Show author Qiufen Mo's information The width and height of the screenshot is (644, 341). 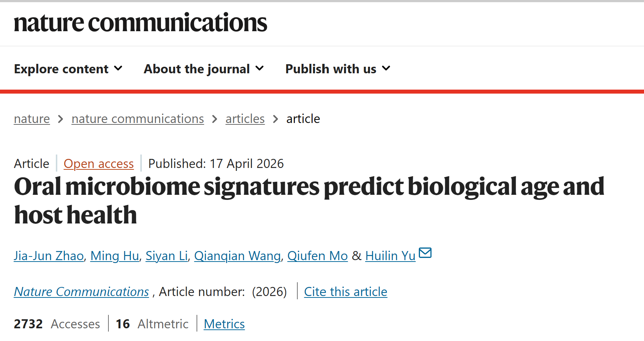click(x=317, y=256)
